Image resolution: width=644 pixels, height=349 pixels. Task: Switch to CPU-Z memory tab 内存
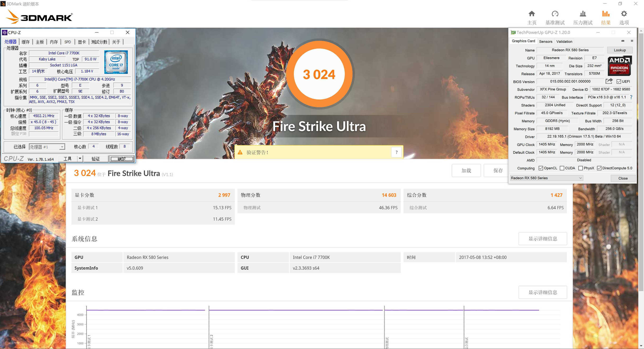coord(54,42)
